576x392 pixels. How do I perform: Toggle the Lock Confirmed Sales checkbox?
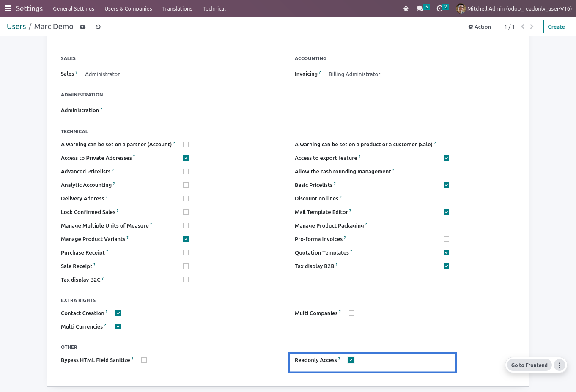186,212
